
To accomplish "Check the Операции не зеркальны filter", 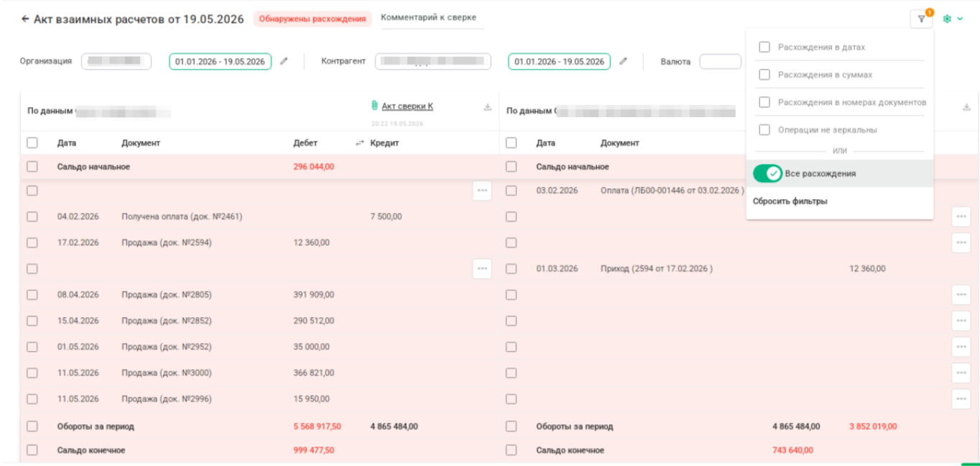I will (764, 130).
